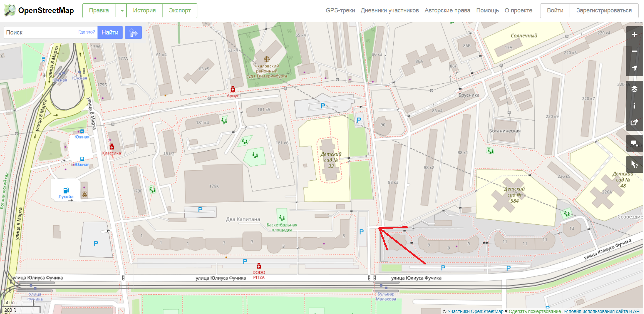
Task: Click the Войти login button
Action: tap(555, 11)
